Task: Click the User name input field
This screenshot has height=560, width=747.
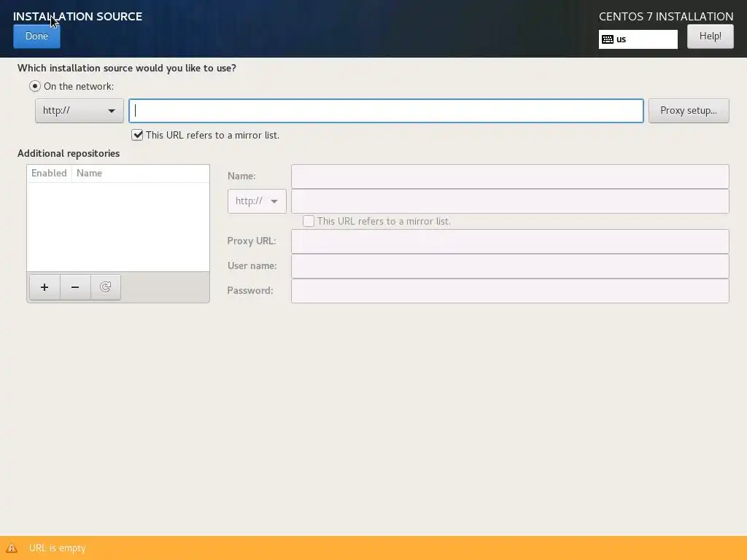Action: click(510, 265)
